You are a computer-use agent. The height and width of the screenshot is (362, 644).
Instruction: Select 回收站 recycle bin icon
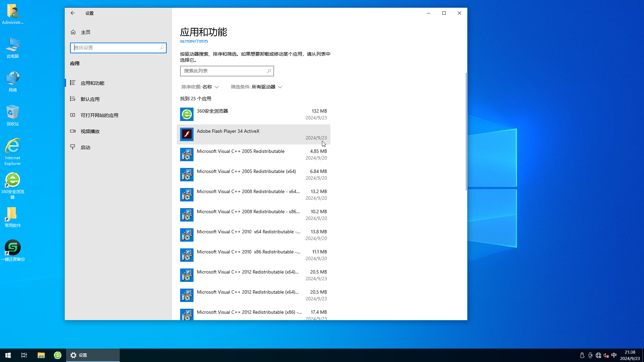point(13,116)
